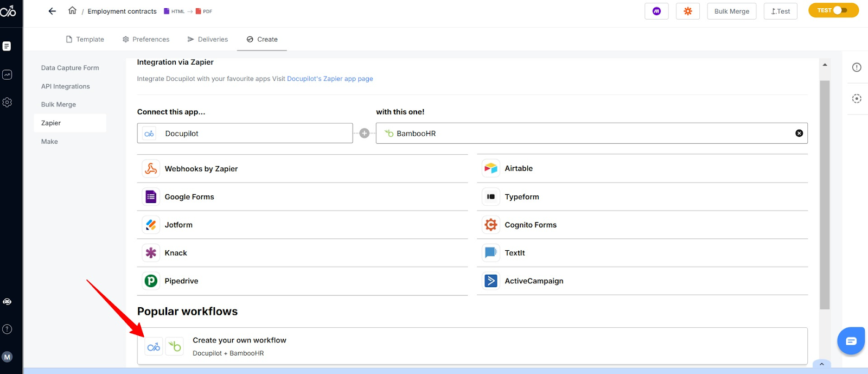868x374 pixels.
Task: Click the Typeform icon
Action: [x=491, y=196]
